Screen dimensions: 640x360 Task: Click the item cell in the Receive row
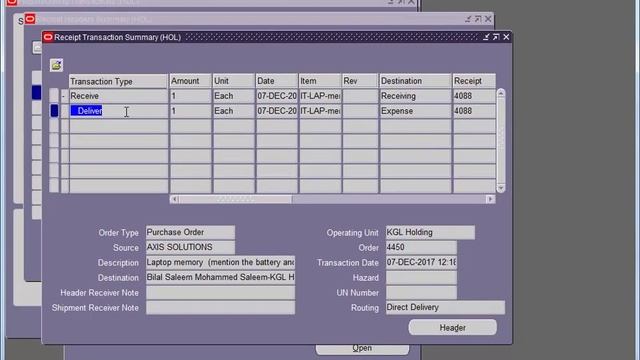(x=320, y=96)
